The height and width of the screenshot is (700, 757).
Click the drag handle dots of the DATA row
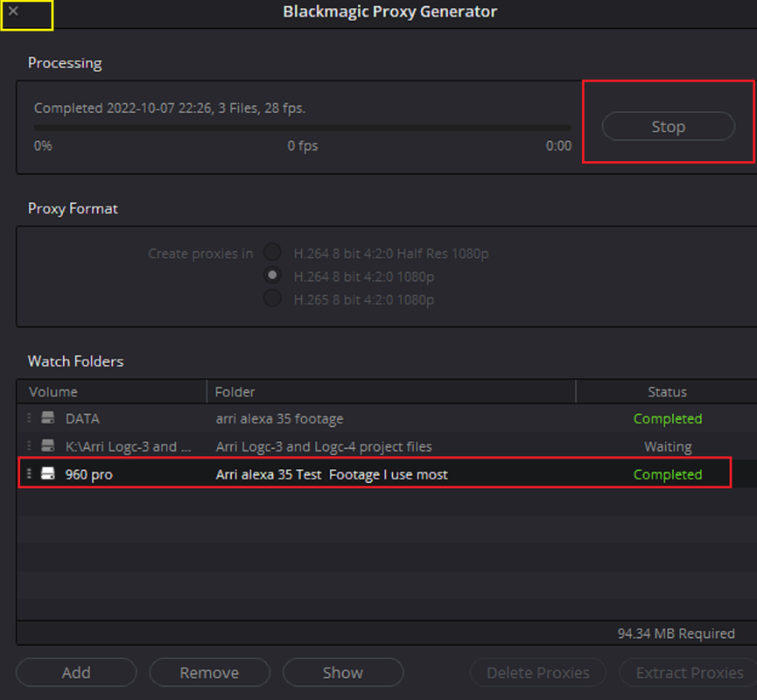29,417
